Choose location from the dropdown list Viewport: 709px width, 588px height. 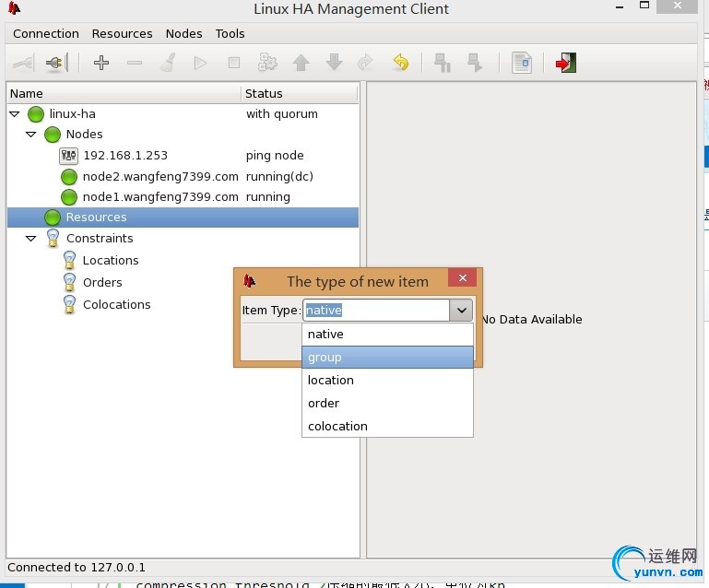[x=387, y=381]
